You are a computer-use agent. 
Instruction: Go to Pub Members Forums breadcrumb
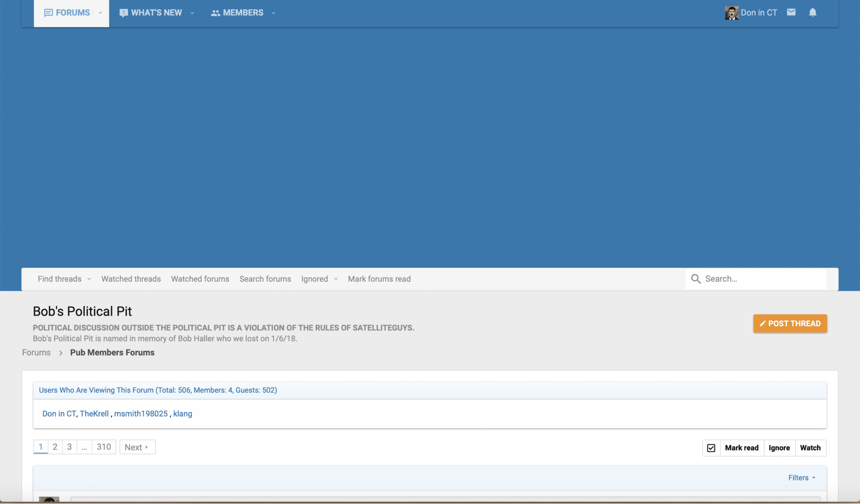point(112,352)
